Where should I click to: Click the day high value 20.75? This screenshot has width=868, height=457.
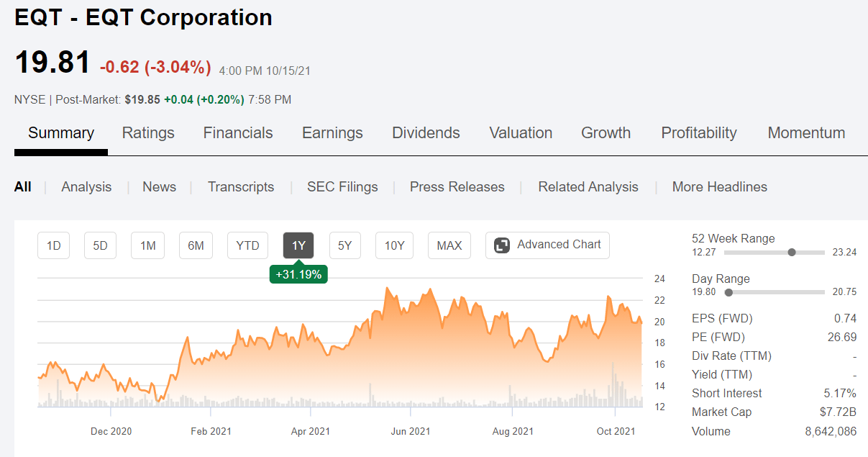pos(844,293)
